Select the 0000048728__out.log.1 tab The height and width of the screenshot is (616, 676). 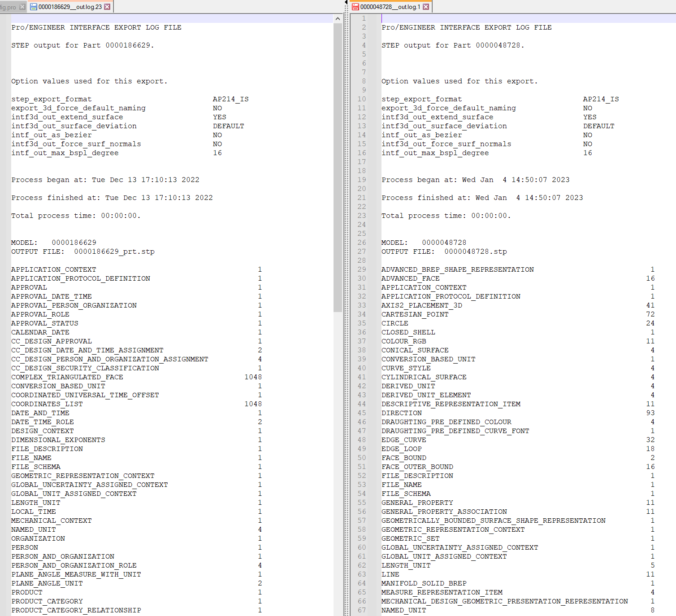pos(390,6)
